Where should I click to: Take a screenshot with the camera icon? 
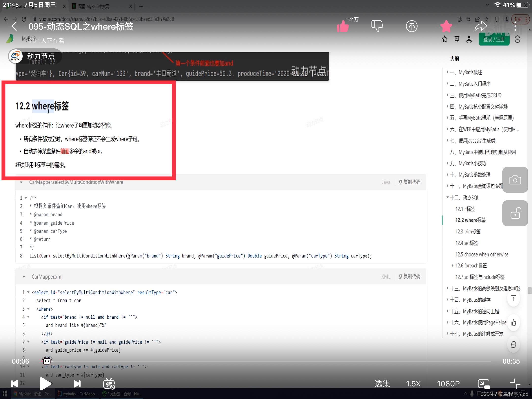pyautogui.click(x=515, y=180)
